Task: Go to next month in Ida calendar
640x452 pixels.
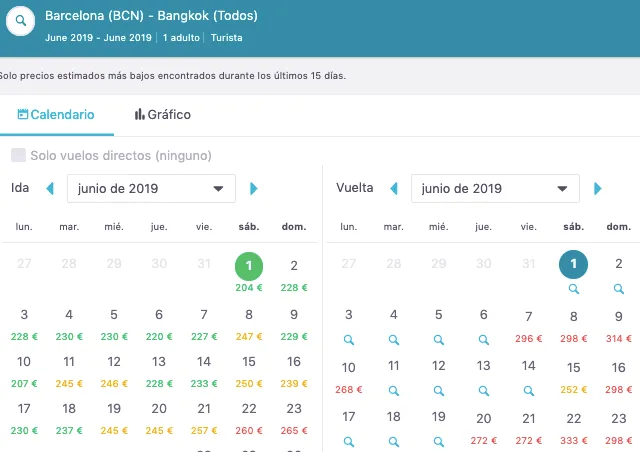Action: (253, 189)
